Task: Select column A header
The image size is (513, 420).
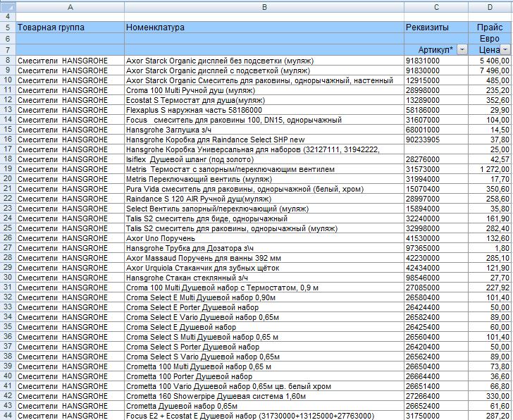Action: pos(70,7)
